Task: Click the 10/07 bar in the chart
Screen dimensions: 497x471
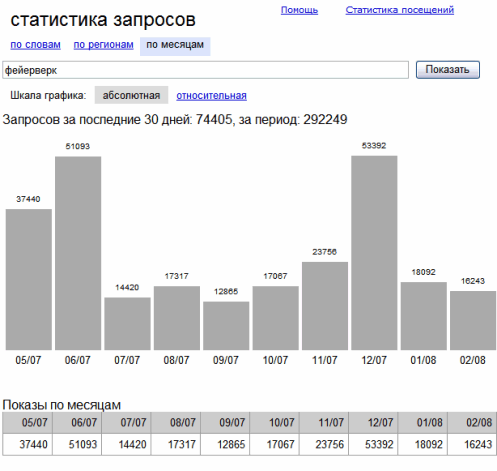Action: tap(275, 318)
